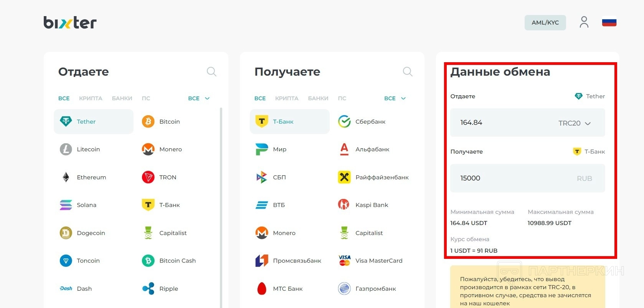Show ВСЕ tab in Получаете filters

click(x=260, y=98)
